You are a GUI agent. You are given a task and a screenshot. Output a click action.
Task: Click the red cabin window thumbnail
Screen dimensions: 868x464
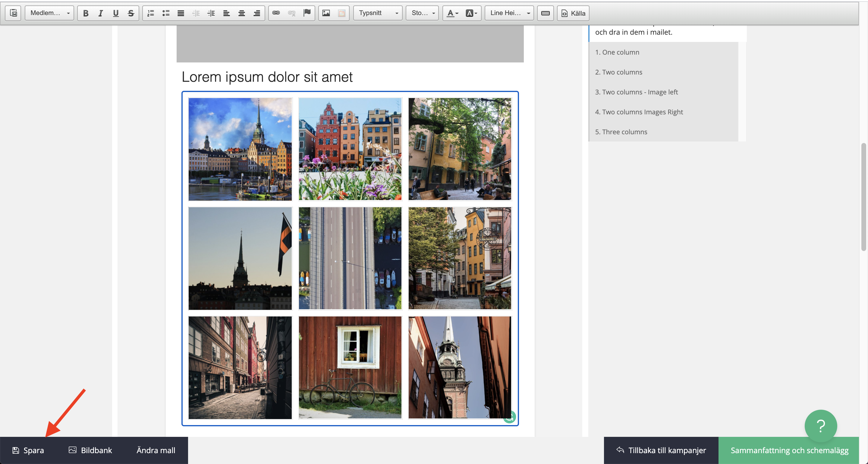pos(350,367)
